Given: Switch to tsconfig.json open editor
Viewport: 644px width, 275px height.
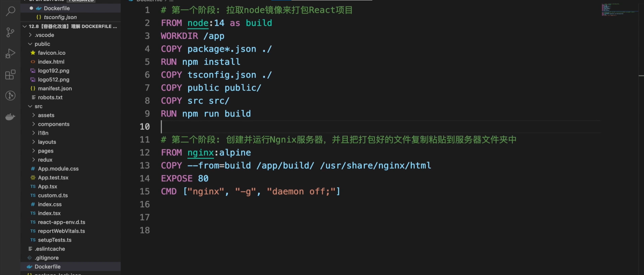Looking at the screenshot, I should (x=60, y=17).
